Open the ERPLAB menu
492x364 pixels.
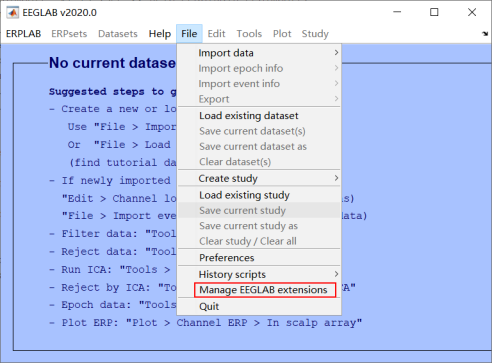point(23,34)
